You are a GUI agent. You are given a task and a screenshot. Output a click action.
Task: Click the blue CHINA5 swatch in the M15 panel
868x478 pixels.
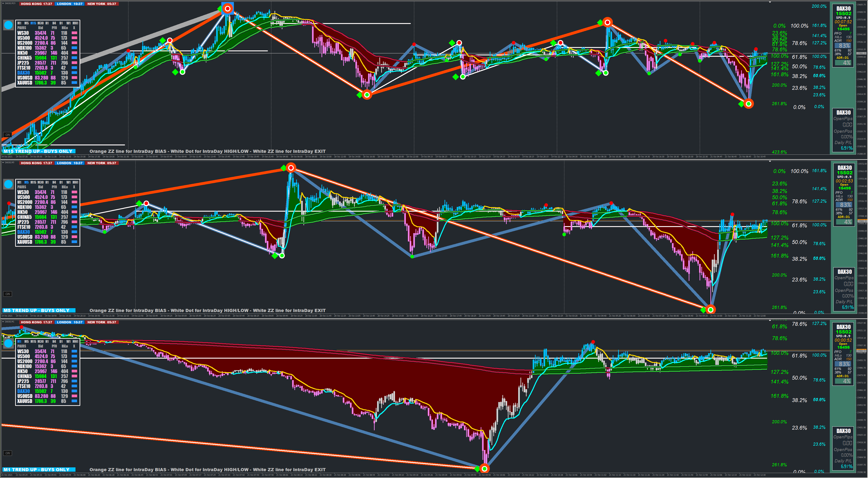click(x=74, y=58)
